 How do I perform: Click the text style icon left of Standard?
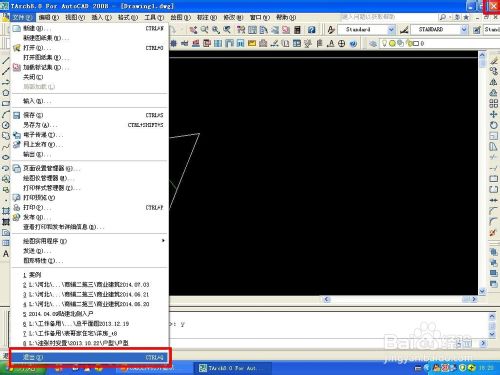coord(331,30)
